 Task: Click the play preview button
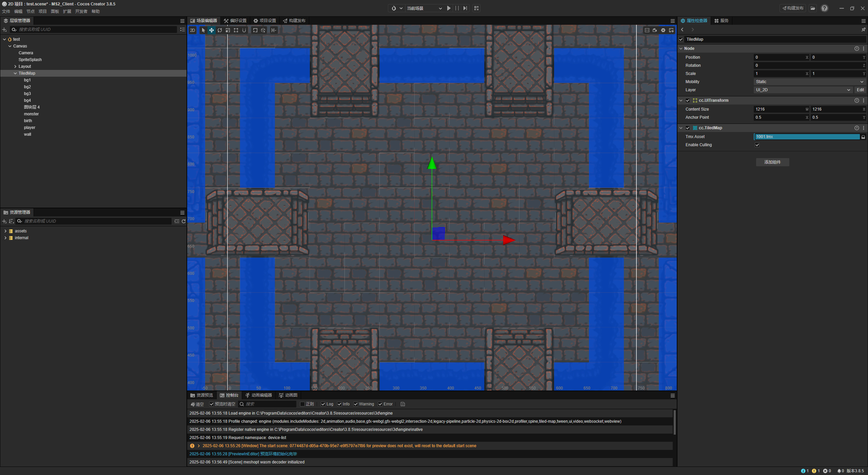point(449,8)
